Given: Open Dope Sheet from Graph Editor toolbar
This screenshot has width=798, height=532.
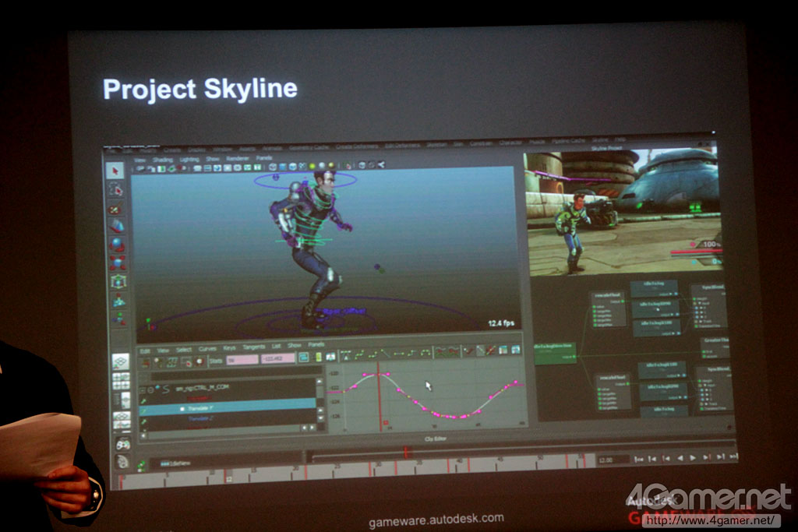Looking at the screenshot, I should (503, 350).
